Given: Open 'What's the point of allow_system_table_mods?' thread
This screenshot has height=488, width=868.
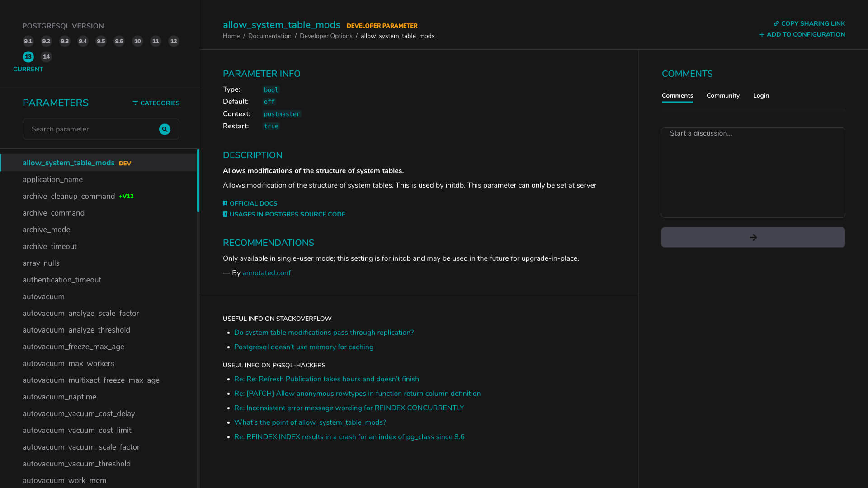Looking at the screenshot, I should tap(310, 422).
